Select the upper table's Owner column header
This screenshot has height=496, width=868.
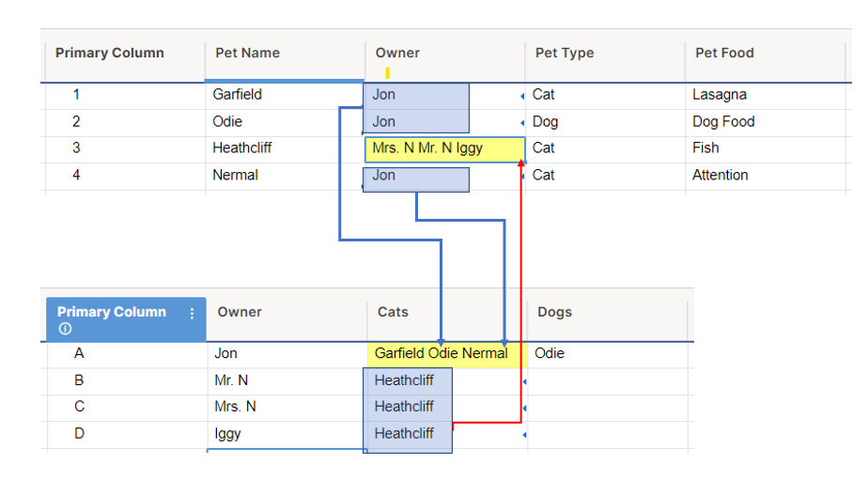coord(444,54)
